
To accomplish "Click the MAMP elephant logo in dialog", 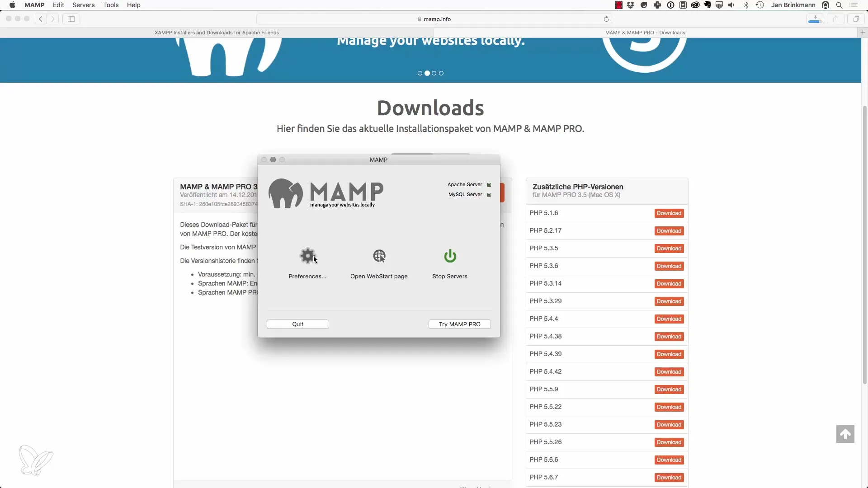I will 286,193.
